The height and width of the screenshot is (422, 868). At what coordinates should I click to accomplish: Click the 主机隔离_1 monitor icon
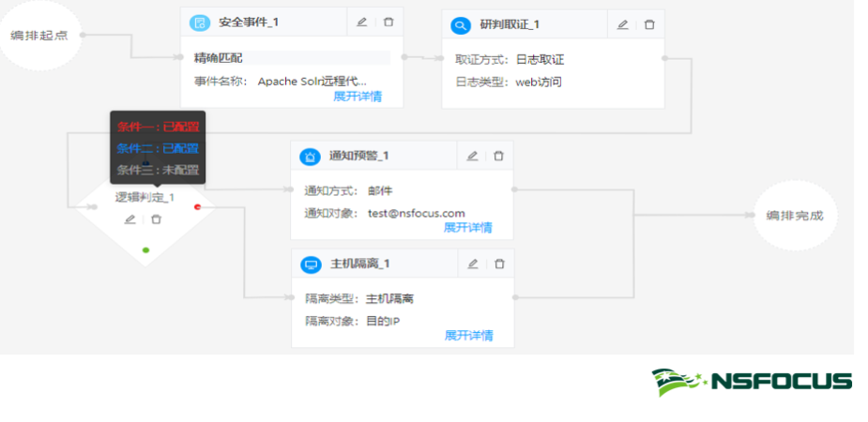point(312,264)
